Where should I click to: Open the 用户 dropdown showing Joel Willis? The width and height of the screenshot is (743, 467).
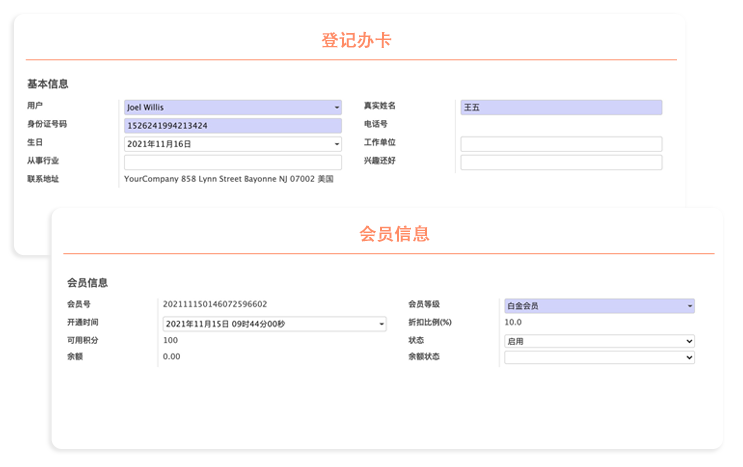(x=232, y=107)
